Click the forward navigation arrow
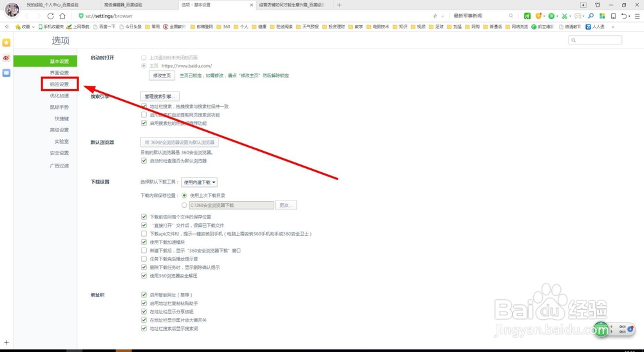The image size is (644, 352). [39, 16]
